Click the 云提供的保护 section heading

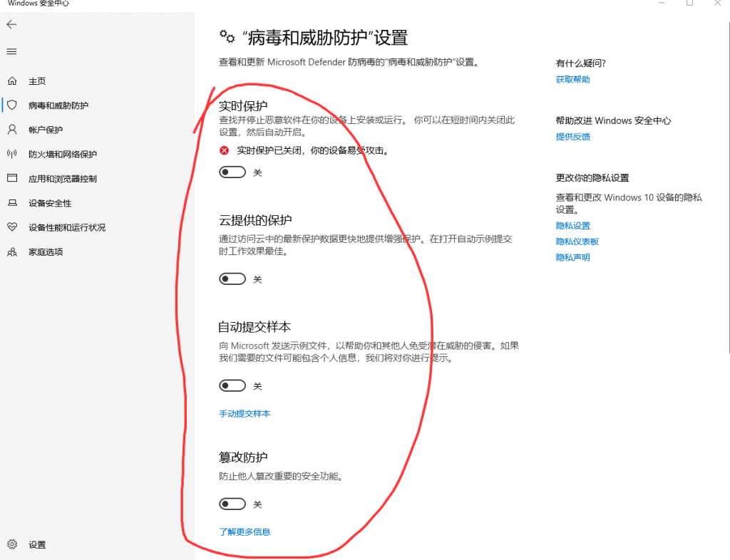pos(255,220)
